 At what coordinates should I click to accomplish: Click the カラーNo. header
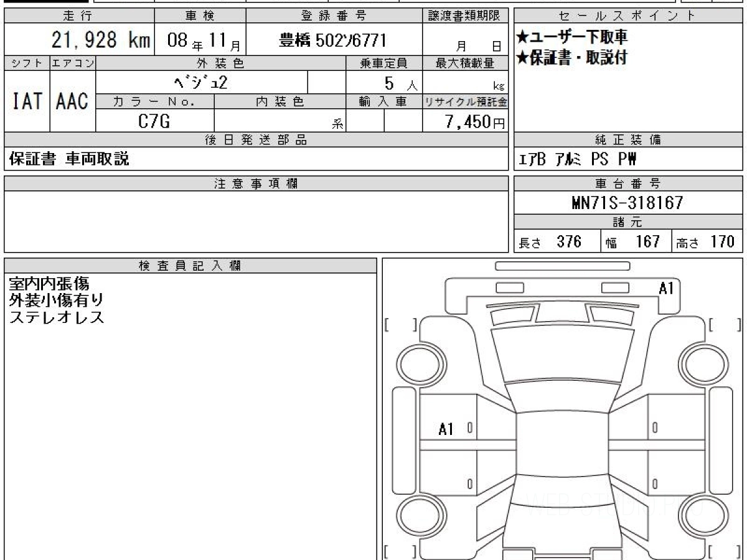click(x=155, y=101)
